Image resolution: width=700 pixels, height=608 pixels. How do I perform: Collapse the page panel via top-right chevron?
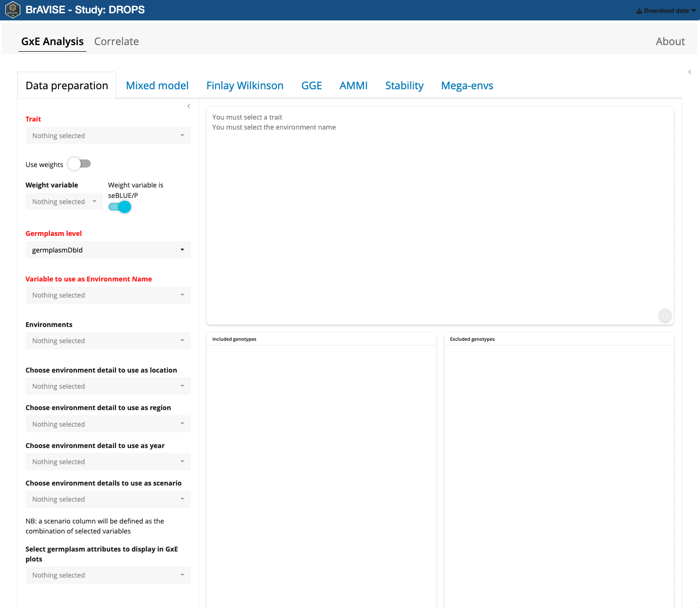pos(690,72)
